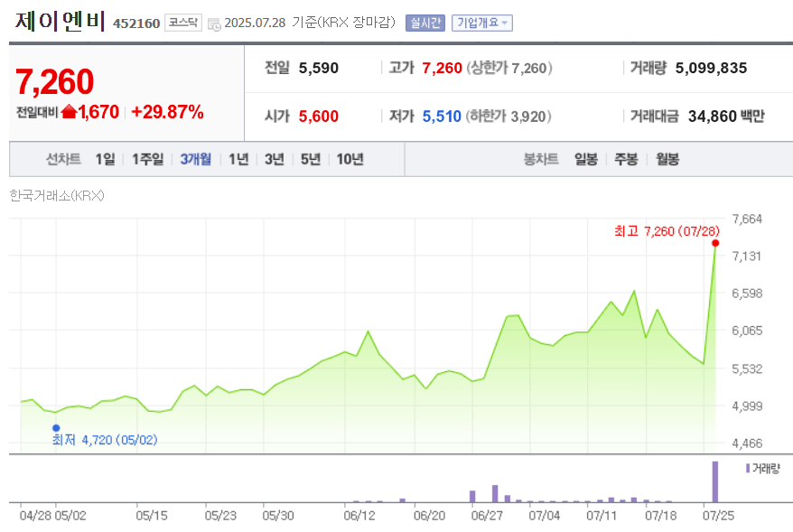Click the red up-arrow price change icon

point(69,112)
